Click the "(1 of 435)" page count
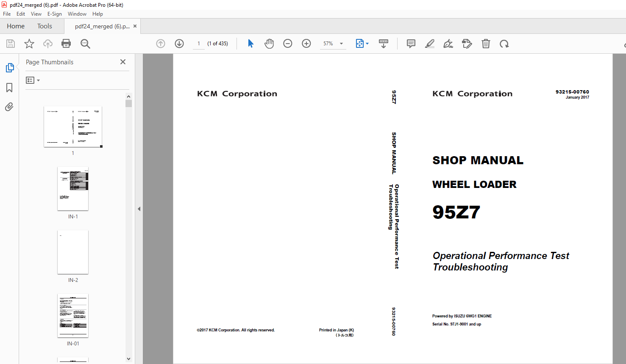The height and width of the screenshot is (364, 626). [x=217, y=44]
